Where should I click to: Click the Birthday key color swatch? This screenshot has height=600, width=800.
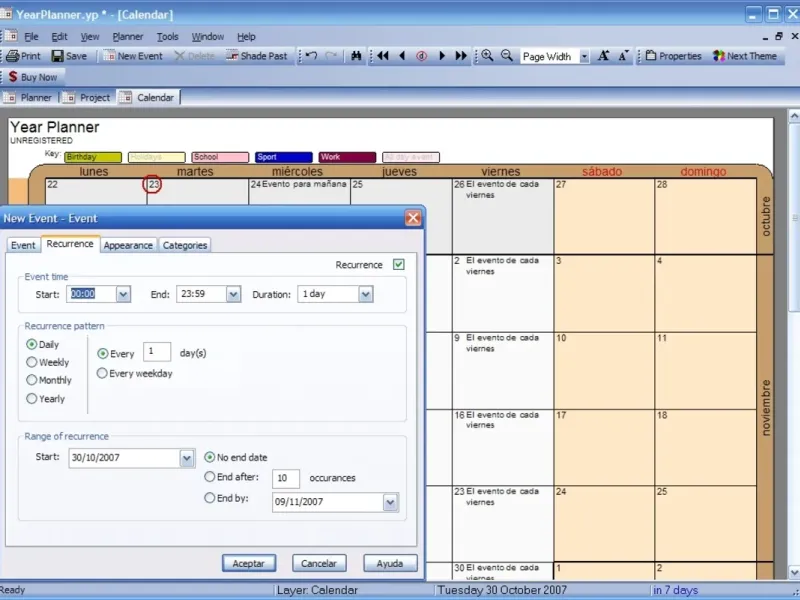pyautogui.click(x=93, y=157)
